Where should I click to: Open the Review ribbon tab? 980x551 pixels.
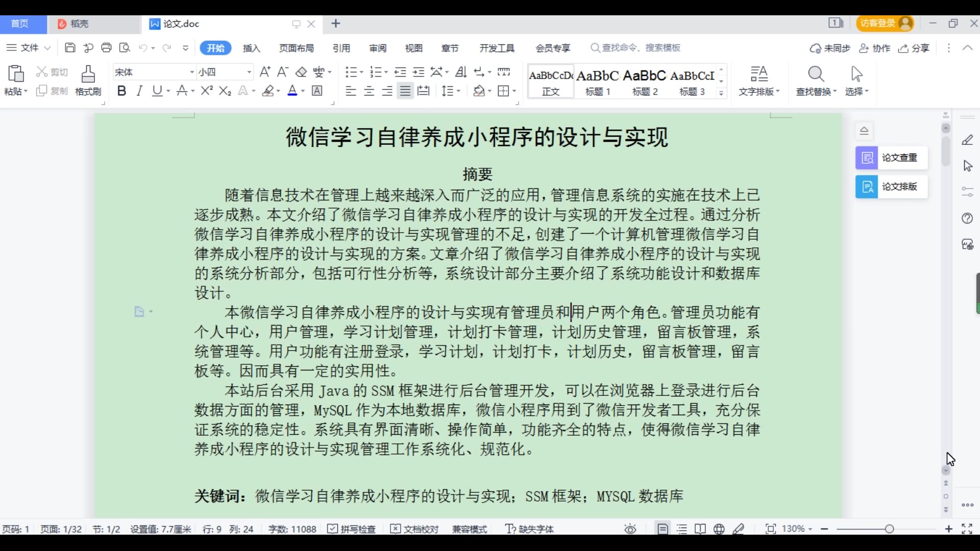(378, 48)
